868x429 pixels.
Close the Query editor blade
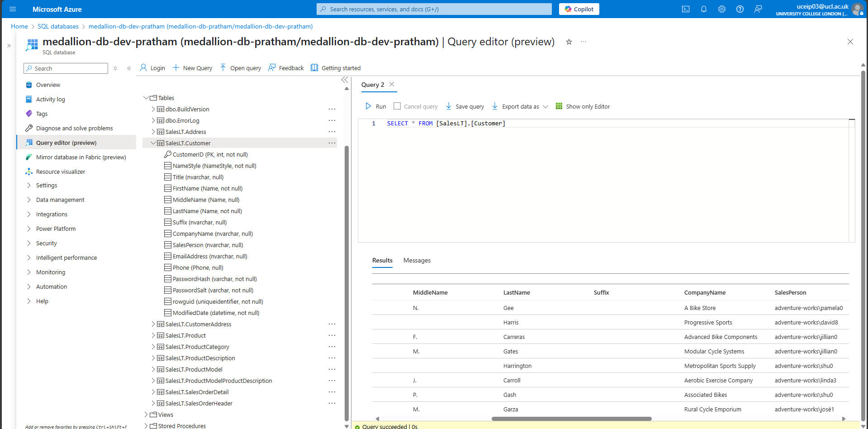pos(850,42)
